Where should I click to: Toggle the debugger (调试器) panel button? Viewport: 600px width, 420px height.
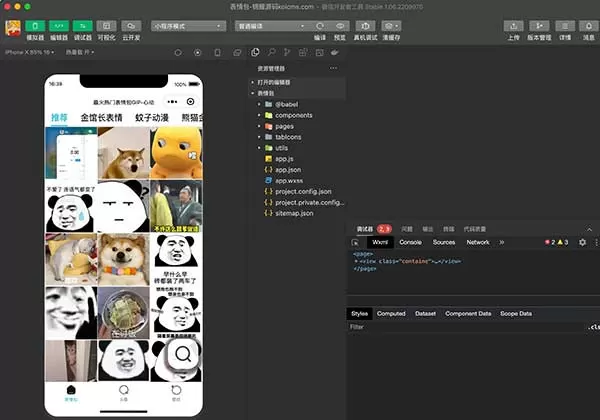(x=83, y=26)
